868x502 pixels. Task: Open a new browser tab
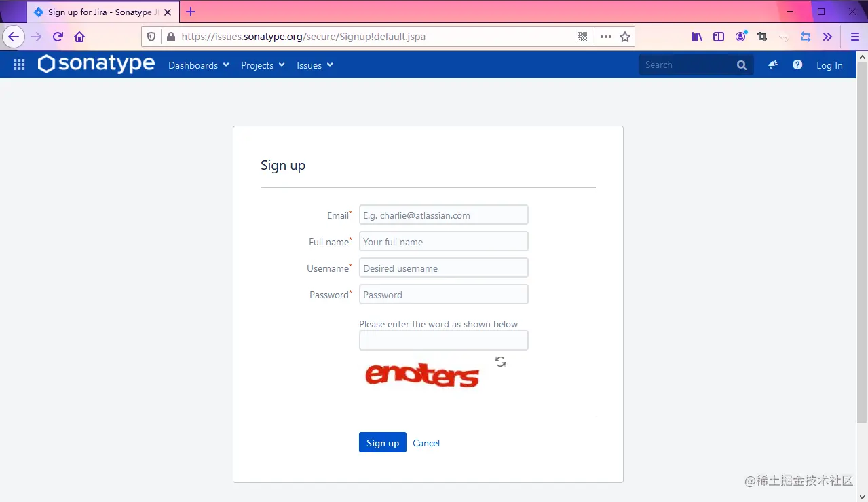191,12
